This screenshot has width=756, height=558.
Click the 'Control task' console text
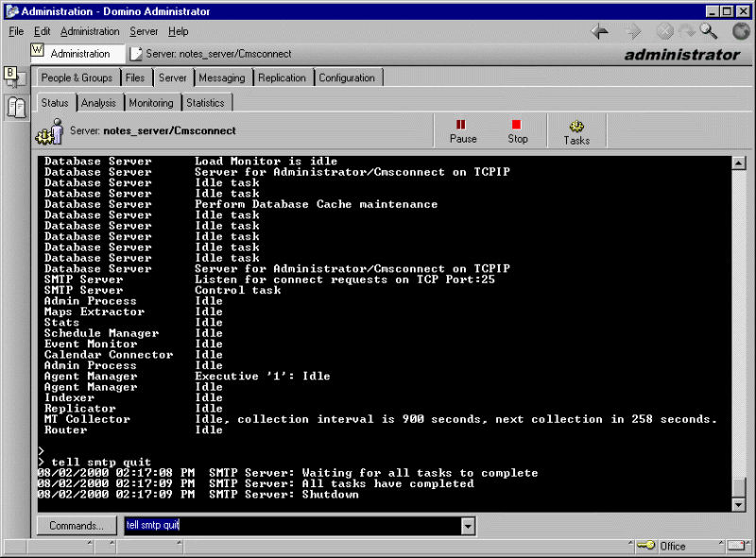click(238, 290)
